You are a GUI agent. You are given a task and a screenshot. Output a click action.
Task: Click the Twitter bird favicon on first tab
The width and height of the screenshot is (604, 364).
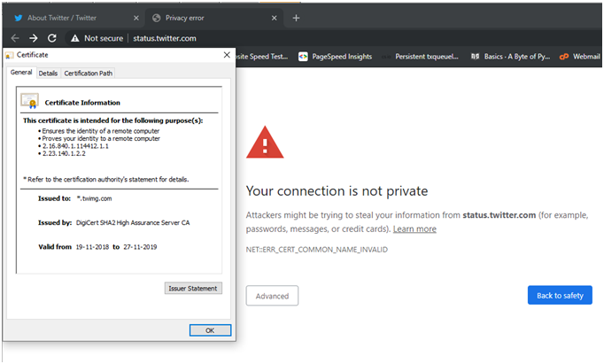pos(18,18)
